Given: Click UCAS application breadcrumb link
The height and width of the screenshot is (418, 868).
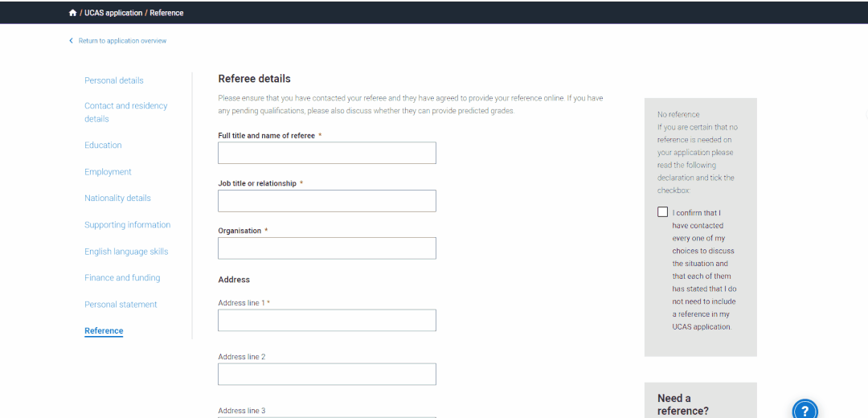Looking at the screenshot, I should click(113, 13).
